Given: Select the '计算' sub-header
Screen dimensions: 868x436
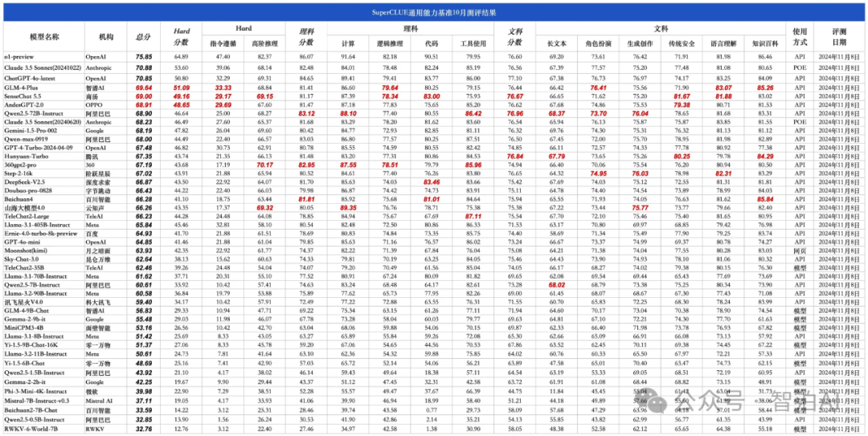Looking at the screenshot, I should click(x=349, y=43).
